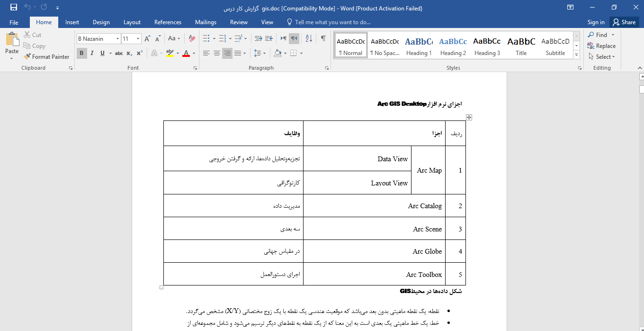Apply subscript formatting

(129, 53)
